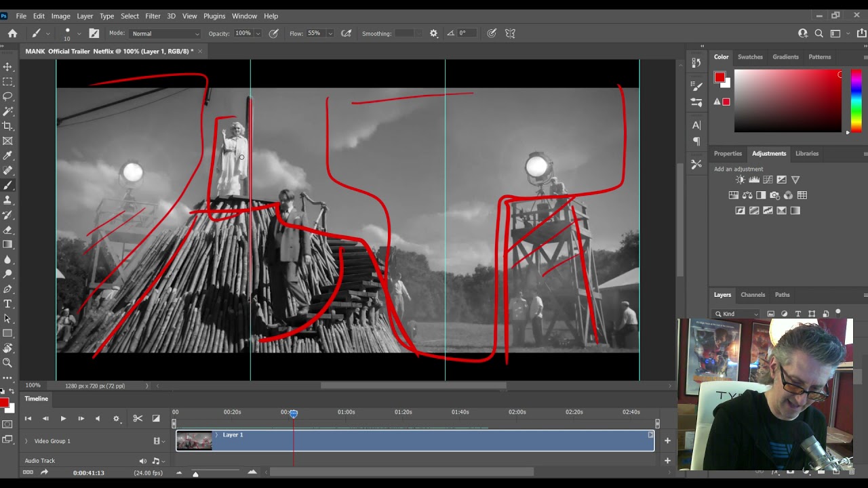Open smoothing options gear icon
Screen dimensions: 868x488
tap(434, 33)
